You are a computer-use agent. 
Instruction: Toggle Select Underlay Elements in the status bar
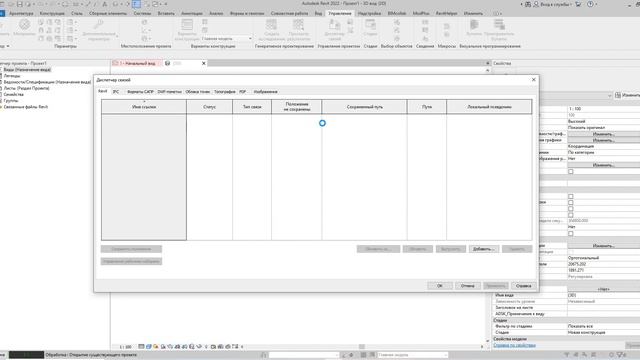pyautogui.click(x=576, y=355)
